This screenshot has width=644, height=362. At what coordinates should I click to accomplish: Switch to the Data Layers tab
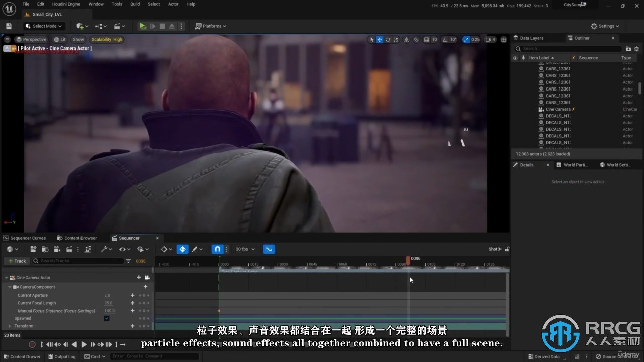pyautogui.click(x=531, y=38)
